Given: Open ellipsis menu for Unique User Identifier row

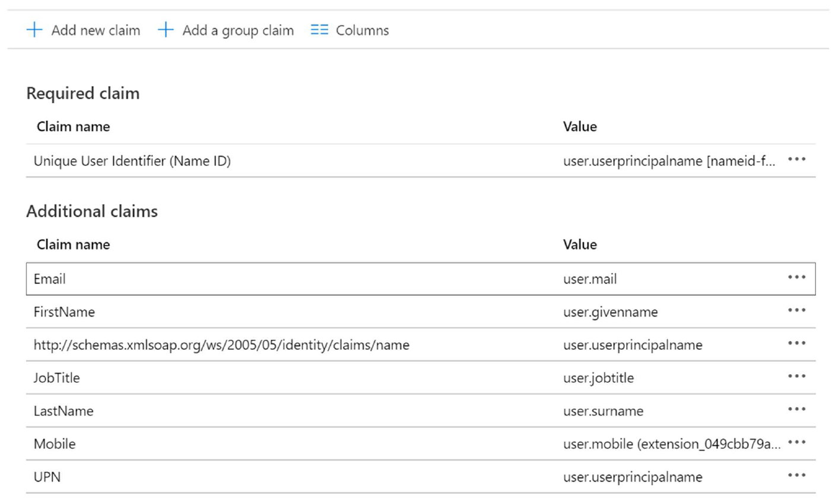Looking at the screenshot, I should (796, 160).
